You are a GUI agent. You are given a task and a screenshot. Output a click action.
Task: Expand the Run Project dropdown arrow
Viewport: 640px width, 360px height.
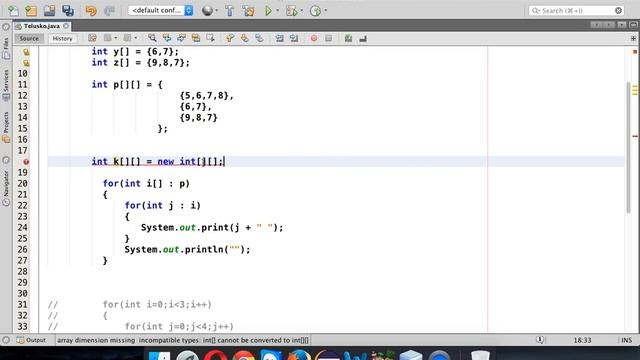(278, 11)
